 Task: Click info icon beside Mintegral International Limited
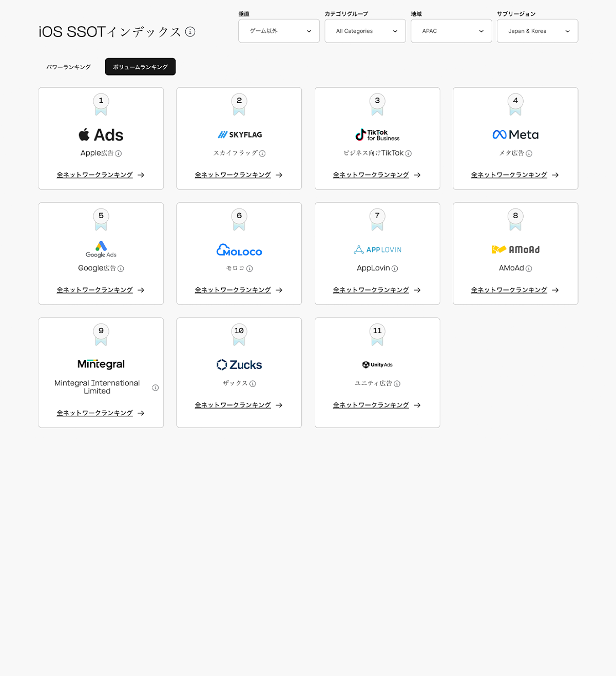coord(156,388)
